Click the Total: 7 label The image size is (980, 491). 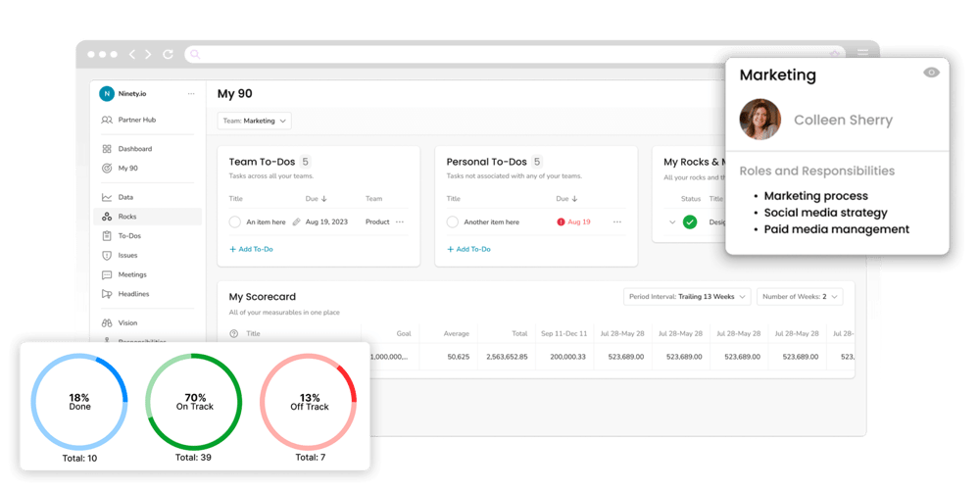coord(310,458)
